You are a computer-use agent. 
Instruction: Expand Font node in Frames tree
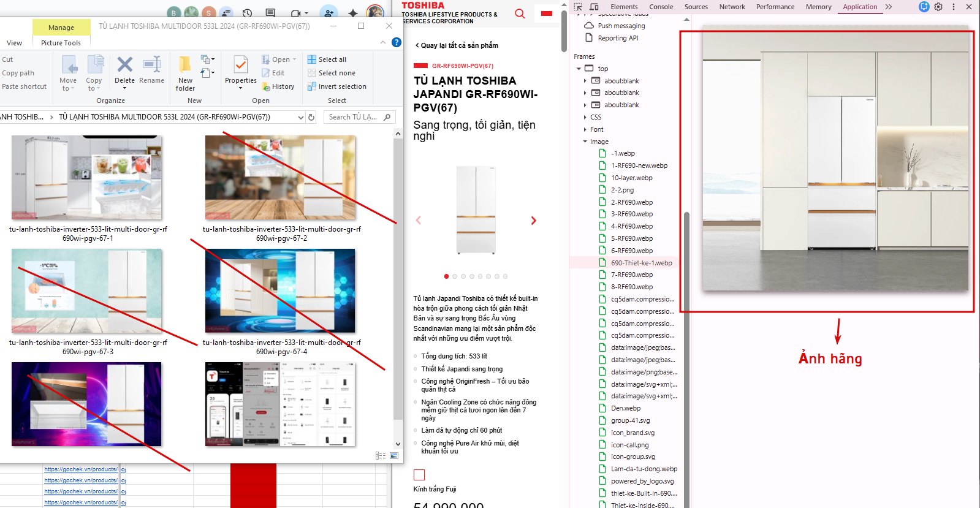(585, 129)
